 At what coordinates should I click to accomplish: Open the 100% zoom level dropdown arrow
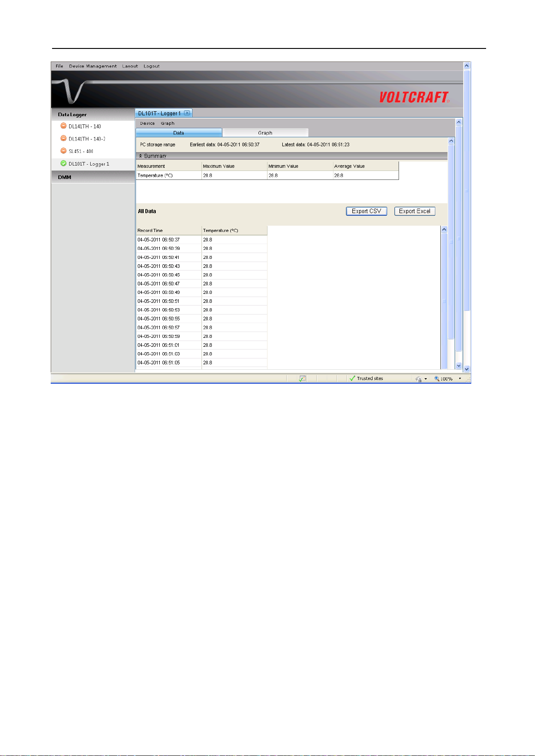pos(460,379)
